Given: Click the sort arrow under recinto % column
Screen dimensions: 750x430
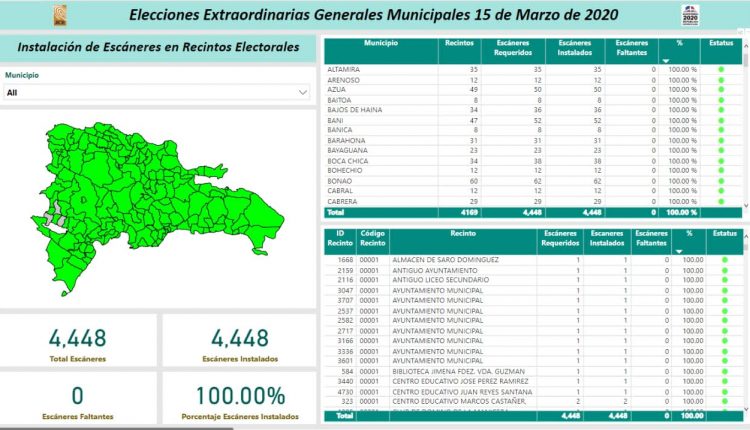Looking at the screenshot, I should pos(677,250).
